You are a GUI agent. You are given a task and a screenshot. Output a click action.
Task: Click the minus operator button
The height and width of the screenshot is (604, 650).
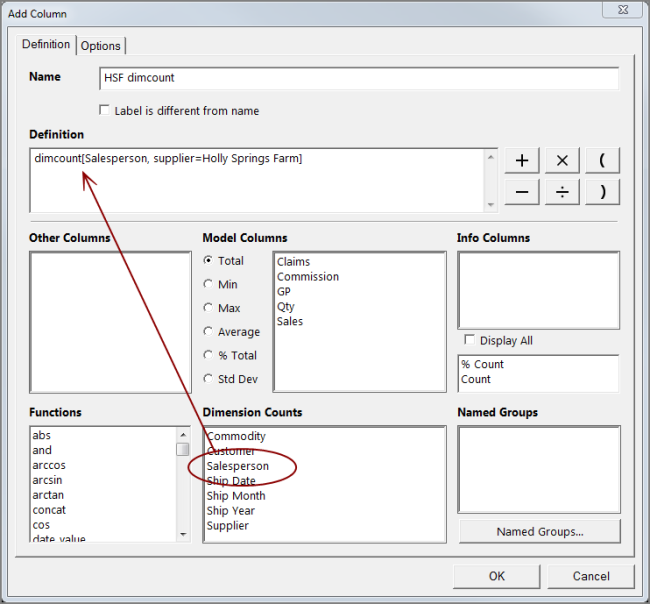tap(522, 192)
